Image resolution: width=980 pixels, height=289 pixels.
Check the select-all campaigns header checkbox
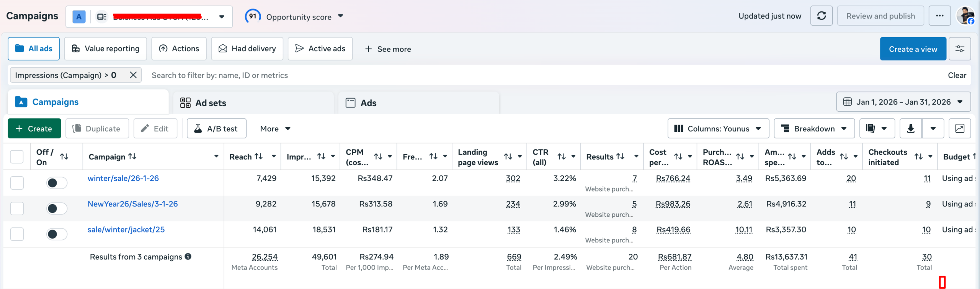(17, 157)
